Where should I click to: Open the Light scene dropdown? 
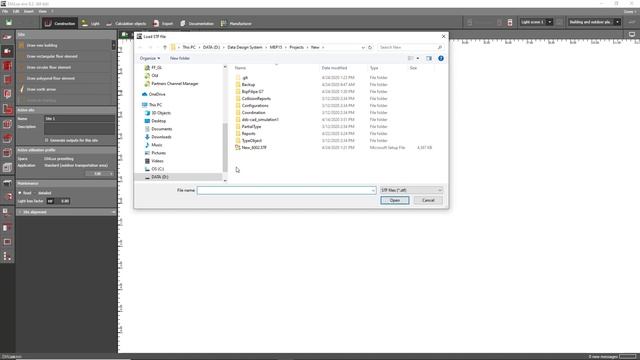tap(537, 22)
